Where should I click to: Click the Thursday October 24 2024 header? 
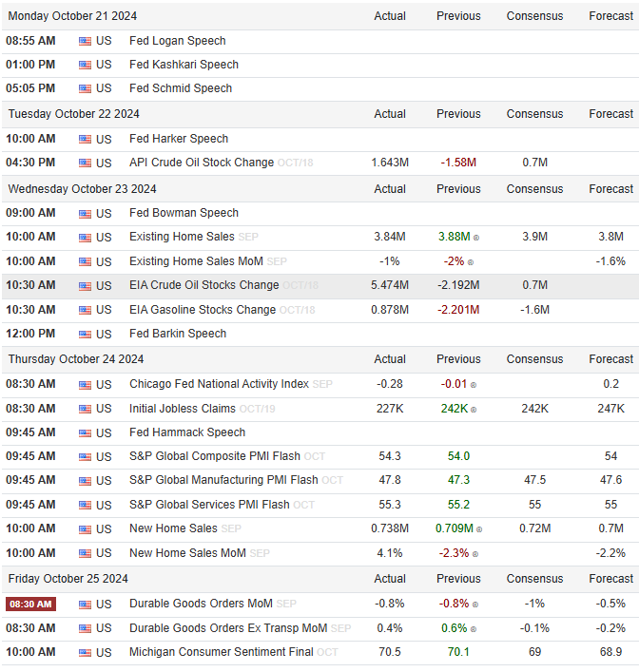[76, 359]
